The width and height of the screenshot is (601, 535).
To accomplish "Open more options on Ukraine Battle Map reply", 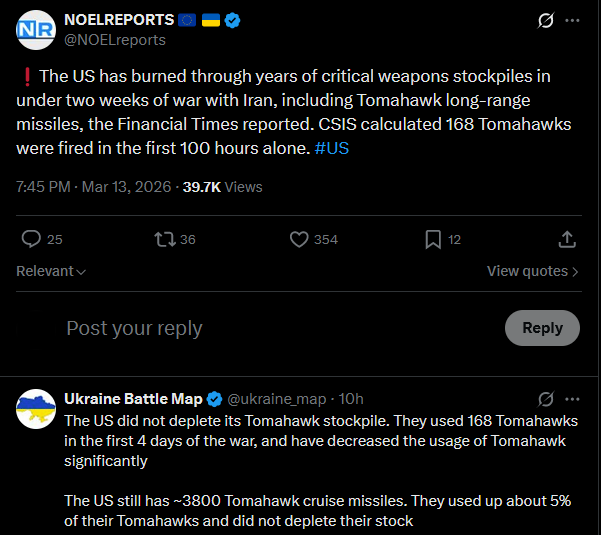I will point(572,399).
